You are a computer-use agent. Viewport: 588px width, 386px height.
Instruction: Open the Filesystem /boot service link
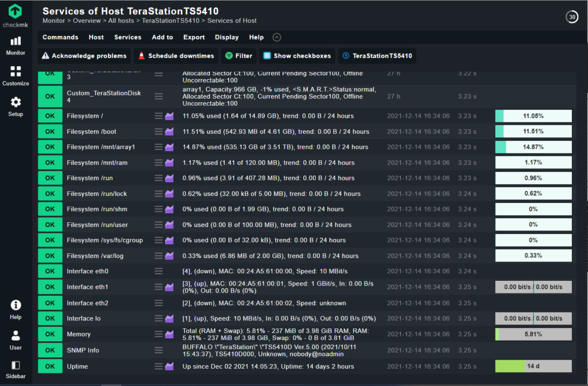[91, 132]
